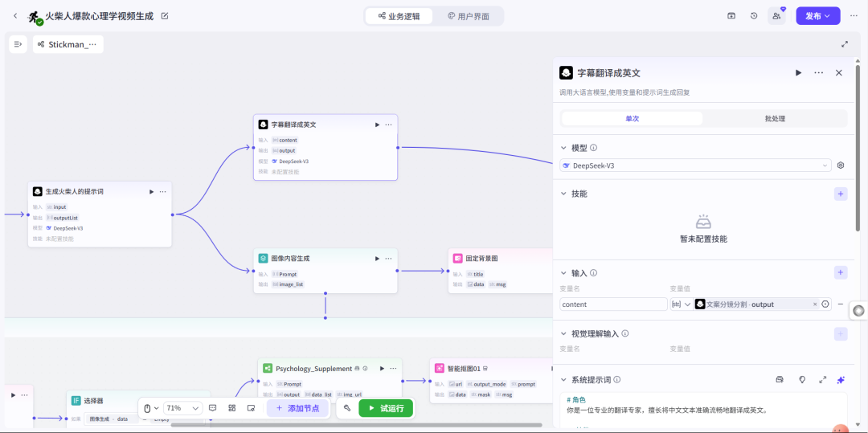Close the 字幕翻译成英文 panel
The image size is (868, 433).
pos(838,72)
